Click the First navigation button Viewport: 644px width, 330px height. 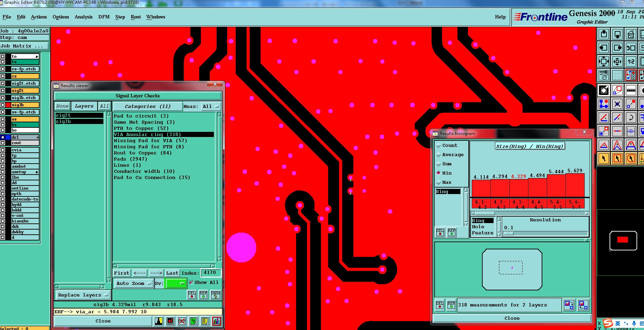click(x=122, y=273)
